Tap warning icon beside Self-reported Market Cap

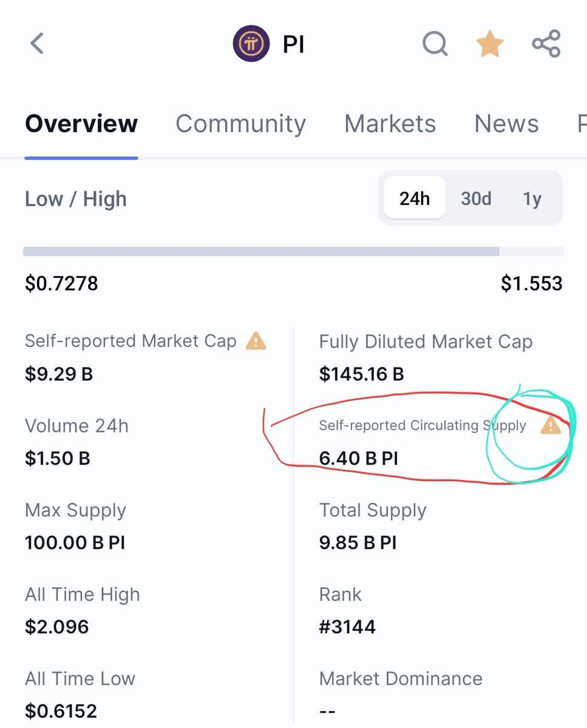[256, 341]
